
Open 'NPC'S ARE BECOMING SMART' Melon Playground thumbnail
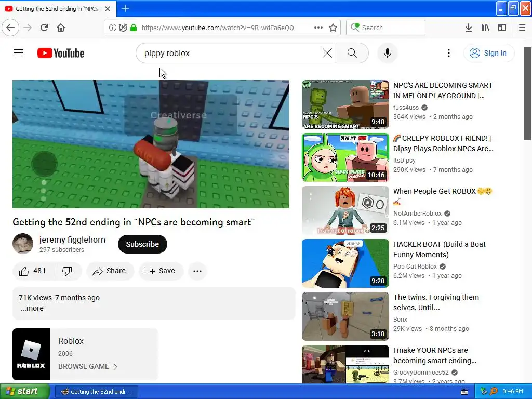coord(345,104)
